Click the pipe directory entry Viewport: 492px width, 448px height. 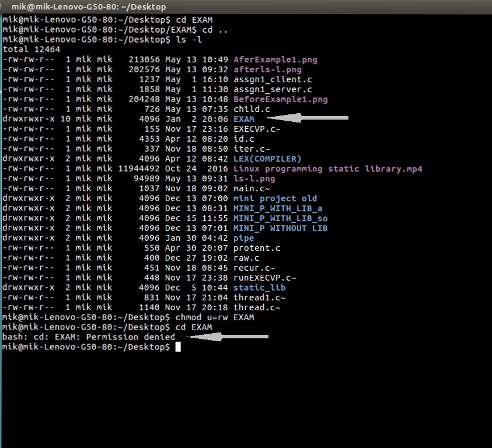coord(242,238)
